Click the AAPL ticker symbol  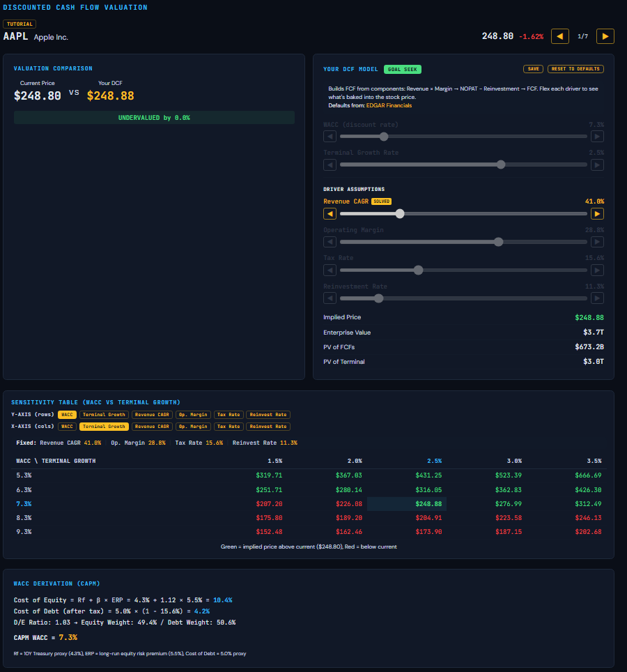pyautogui.click(x=16, y=36)
